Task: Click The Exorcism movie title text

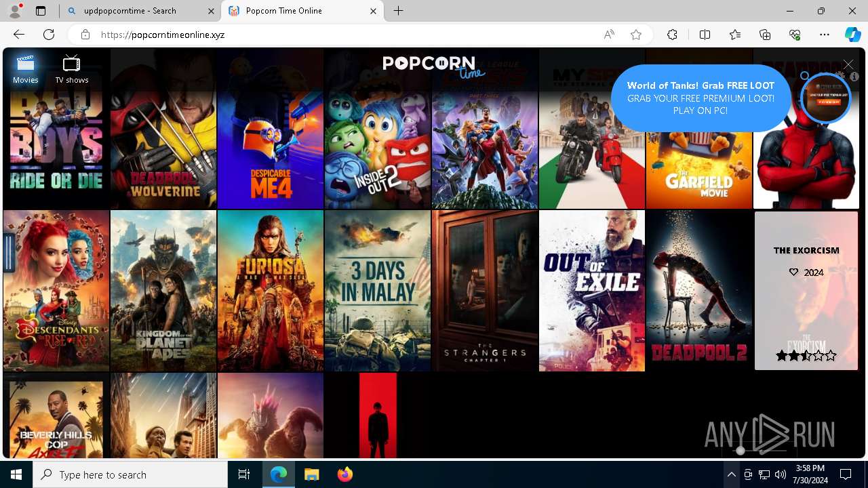Action: click(x=806, y=250)
